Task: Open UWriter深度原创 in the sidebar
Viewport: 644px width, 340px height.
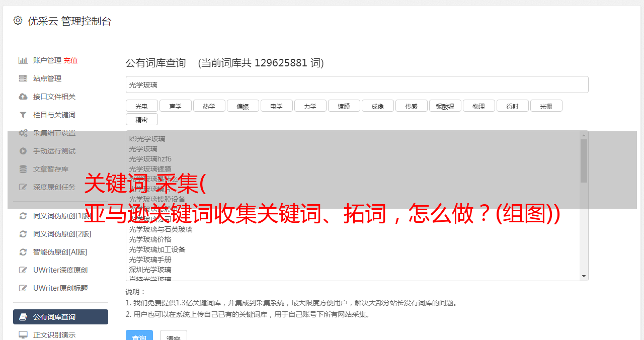Action: click(60, 270)
